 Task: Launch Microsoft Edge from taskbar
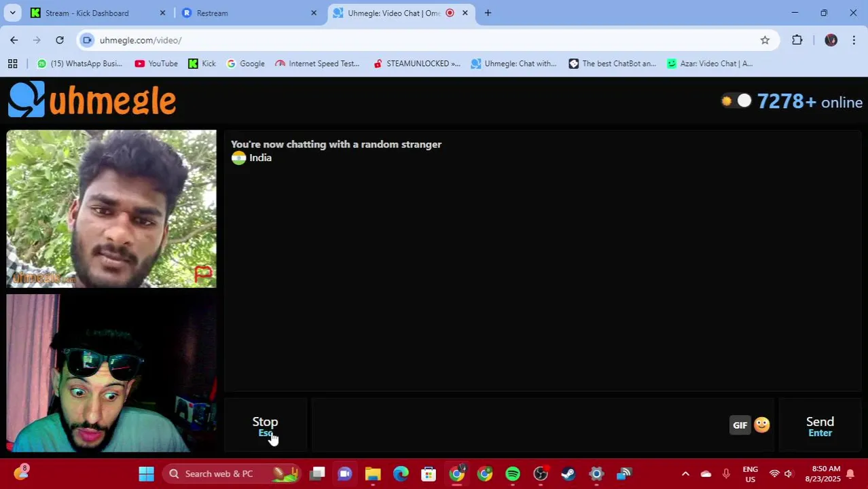tap(401, 473)
